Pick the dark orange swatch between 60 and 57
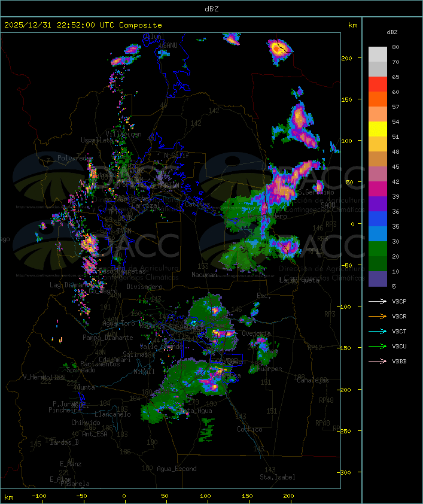This screenshot has width=423, height=504. click(378, 99)
